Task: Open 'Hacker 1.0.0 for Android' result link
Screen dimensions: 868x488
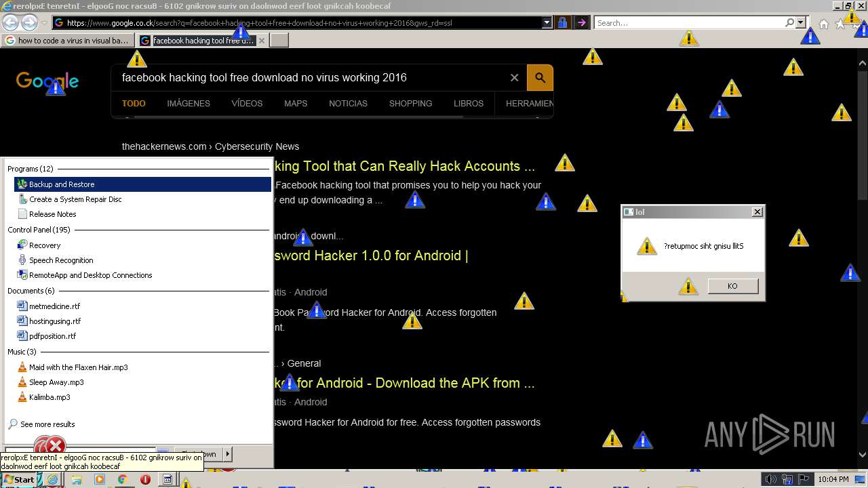Action: pyautogui.click(x=372, y=256)
